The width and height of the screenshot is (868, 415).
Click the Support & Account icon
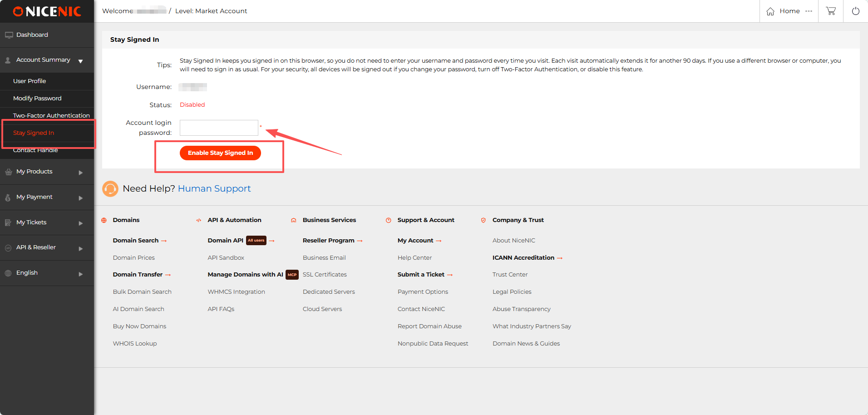click(x=389, y=220)
